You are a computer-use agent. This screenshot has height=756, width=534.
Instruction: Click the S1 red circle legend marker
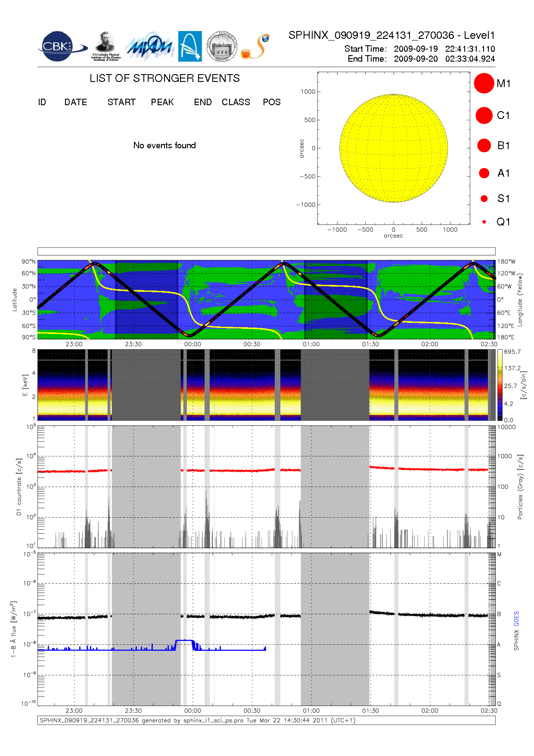[484, 199]
